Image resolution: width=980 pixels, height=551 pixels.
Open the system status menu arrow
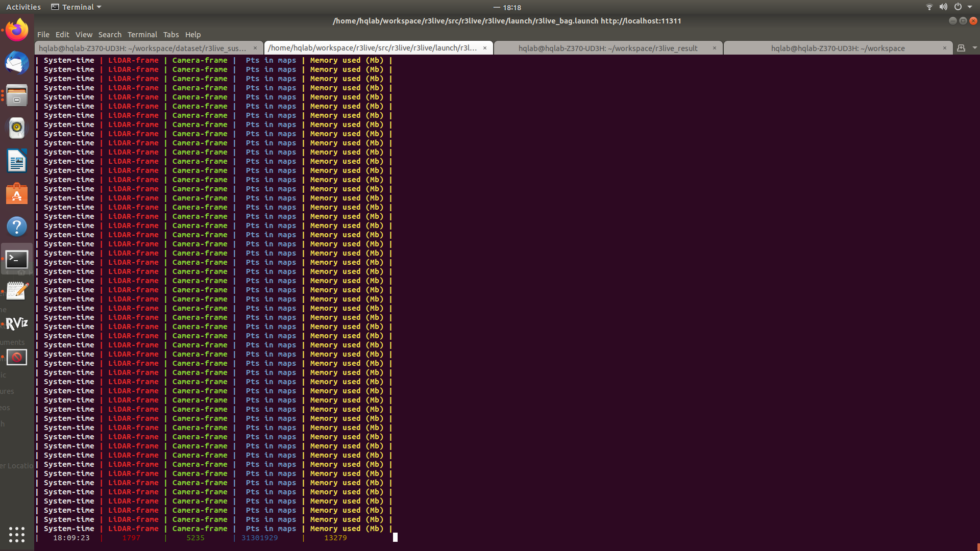click(970, 7)
